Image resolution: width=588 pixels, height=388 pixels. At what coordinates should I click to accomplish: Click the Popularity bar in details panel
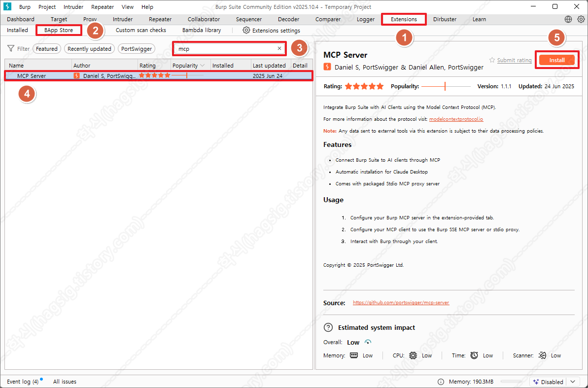(446, 86)
